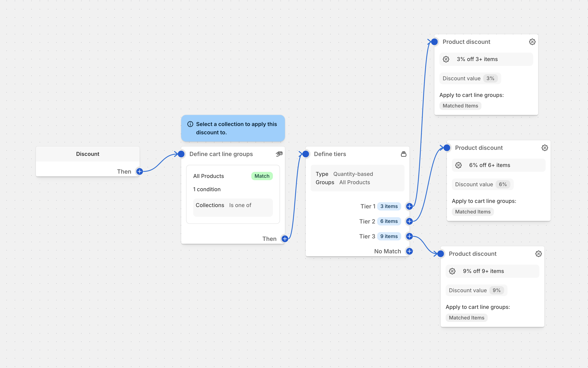Click the plus button next to Tier 2

409,221
